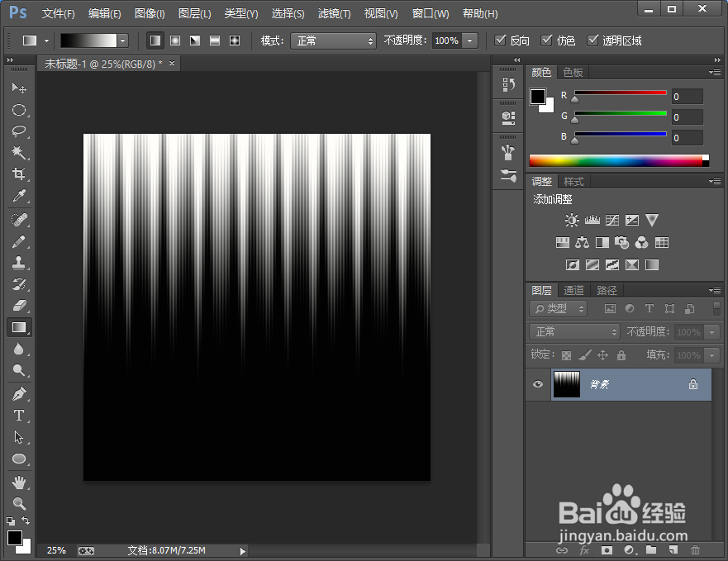
Task: Close the 未标题-1 document tab
Action: (172, 63)
